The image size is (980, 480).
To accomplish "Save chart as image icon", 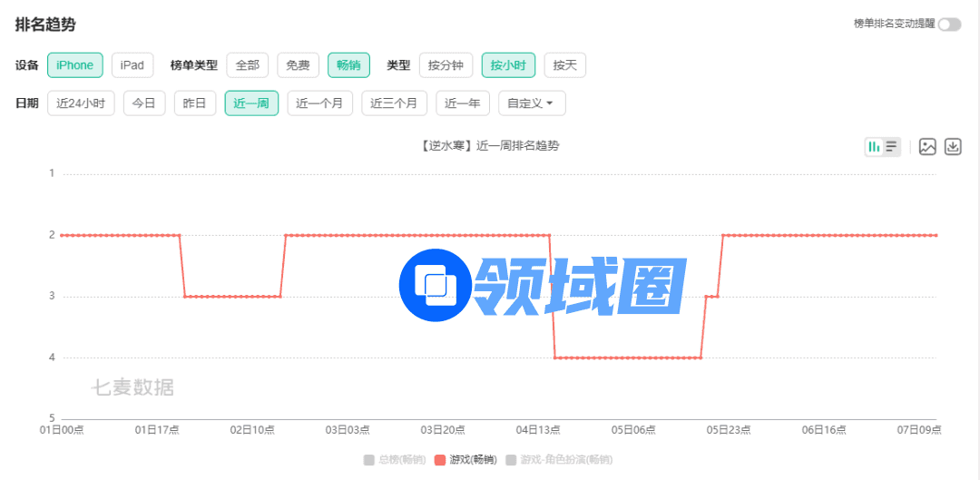I will (926, 147).
